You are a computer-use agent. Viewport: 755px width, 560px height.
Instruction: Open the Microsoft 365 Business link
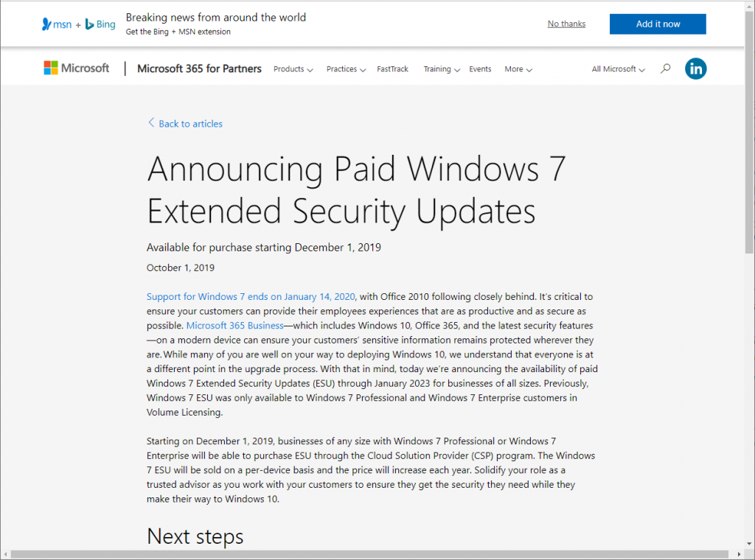(x=235, y=326)
